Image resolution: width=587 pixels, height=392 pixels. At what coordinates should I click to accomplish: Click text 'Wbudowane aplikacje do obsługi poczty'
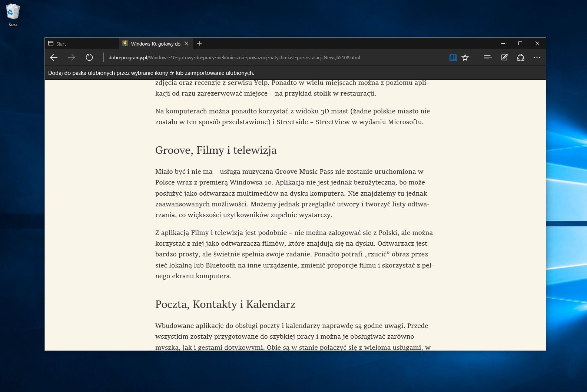tap(218, 326)
